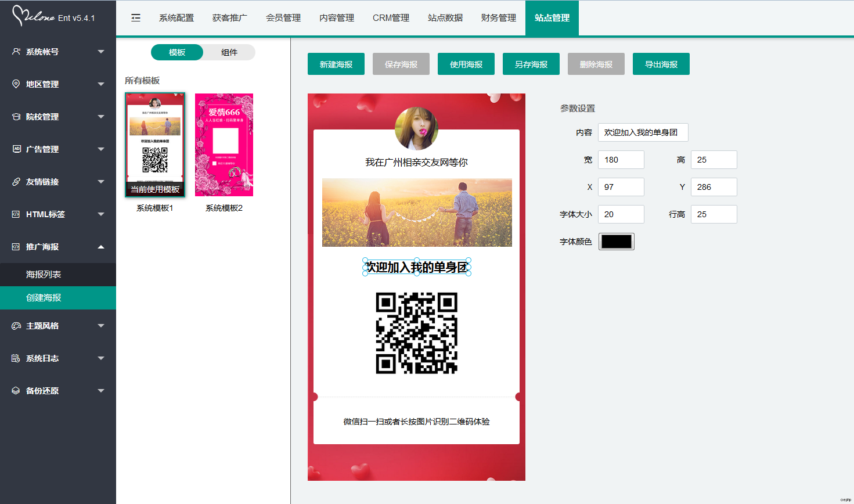The height and width of the screenshot is (504, 854).
Task: Click the 使用海报 button
Action: point(466,64)
